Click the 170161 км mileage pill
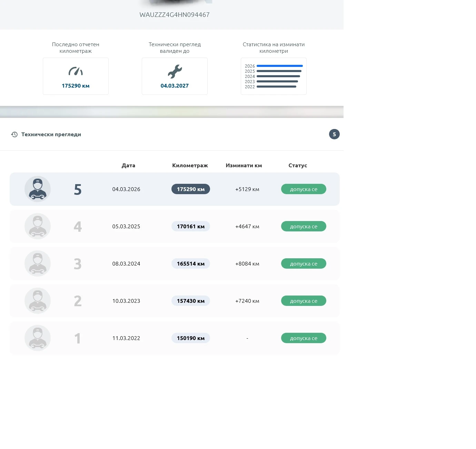 [191, 226]
